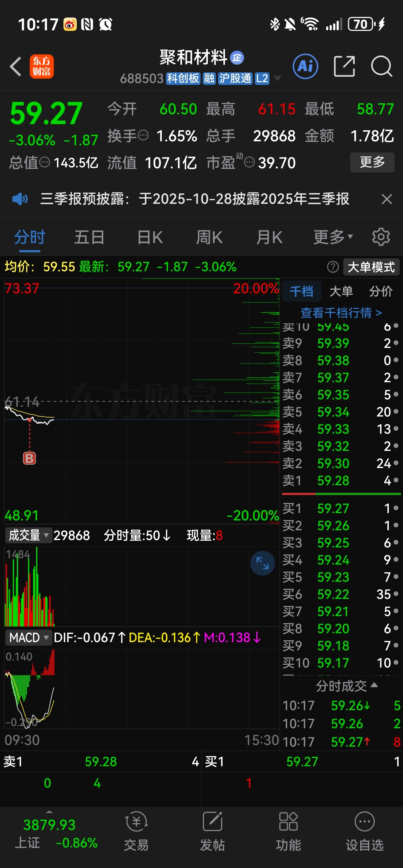
Task: Tap the dot beside 卖2 59.30
Action: click(396, 463)
